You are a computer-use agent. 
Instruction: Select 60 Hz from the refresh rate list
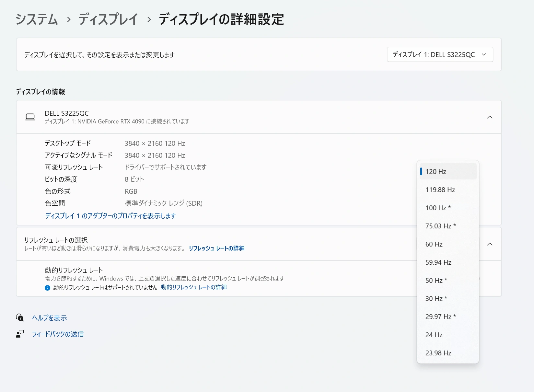434,244
